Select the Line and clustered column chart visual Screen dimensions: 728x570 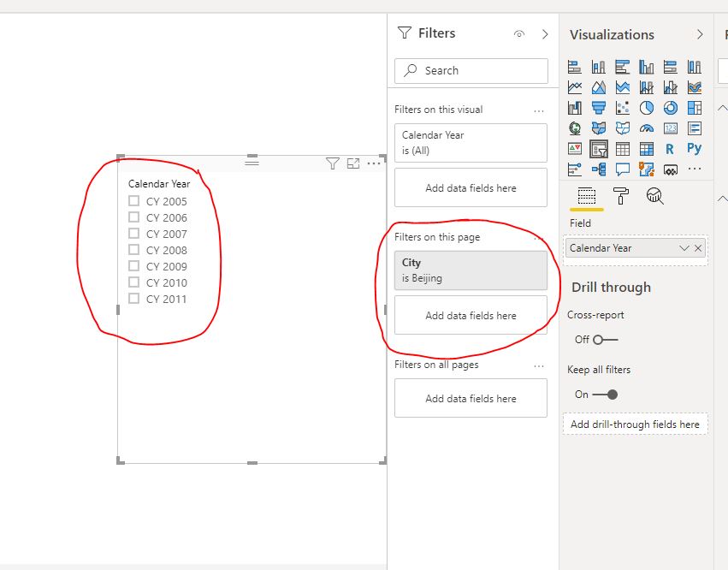671,87
